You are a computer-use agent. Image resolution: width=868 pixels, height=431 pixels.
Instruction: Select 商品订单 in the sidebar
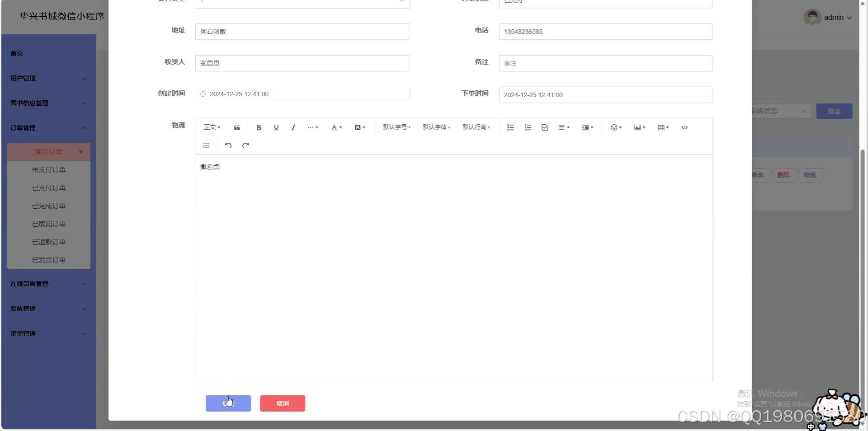[x=49, y=152]
